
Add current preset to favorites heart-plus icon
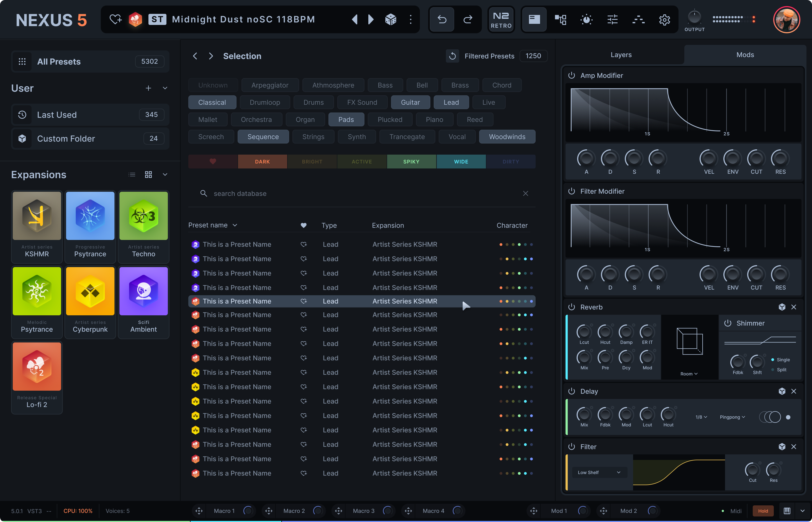tap(115, 19)
